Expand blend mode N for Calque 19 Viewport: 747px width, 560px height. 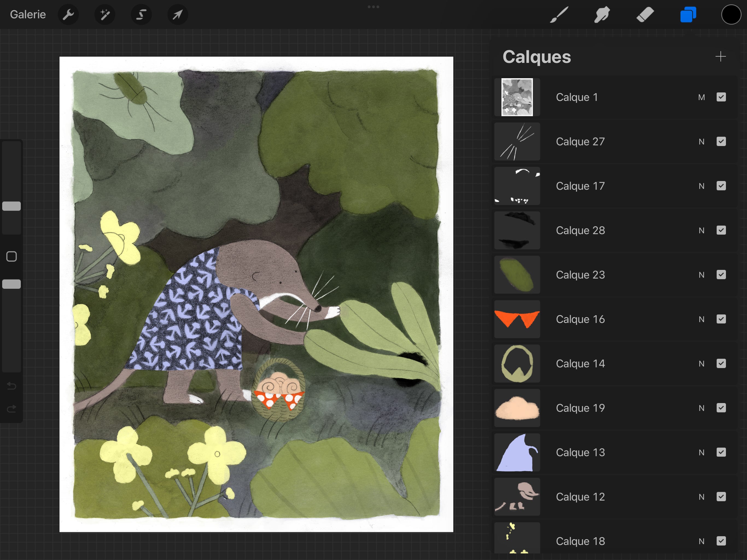[x=701, y=408]
